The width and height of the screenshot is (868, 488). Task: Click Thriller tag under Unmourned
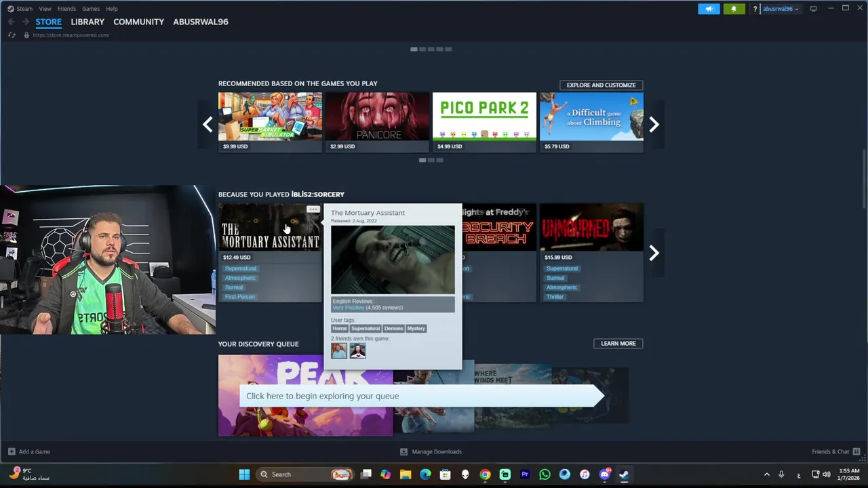click(x=555, y=297)
